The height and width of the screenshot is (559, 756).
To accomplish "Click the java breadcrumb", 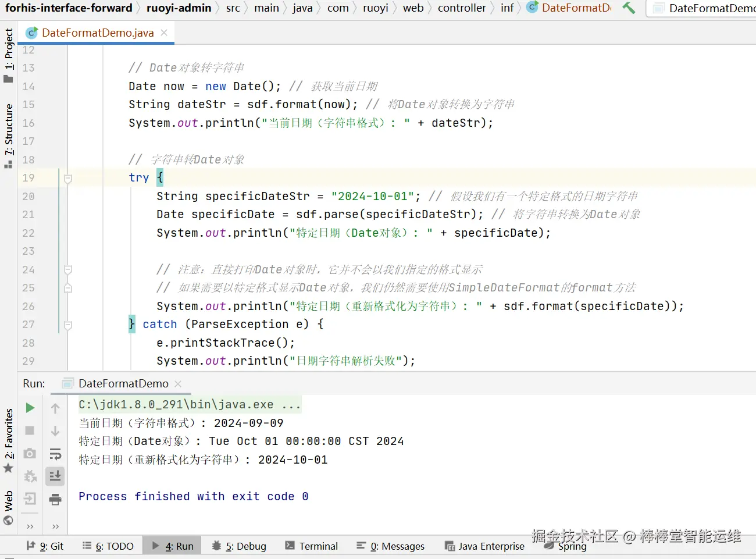I will coord(302,8).
